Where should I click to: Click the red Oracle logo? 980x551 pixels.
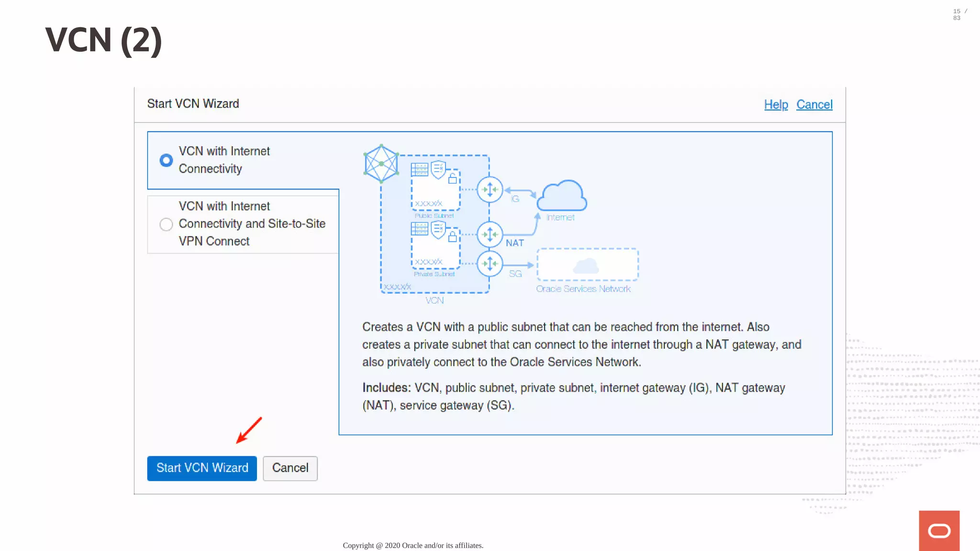point(939,530)
